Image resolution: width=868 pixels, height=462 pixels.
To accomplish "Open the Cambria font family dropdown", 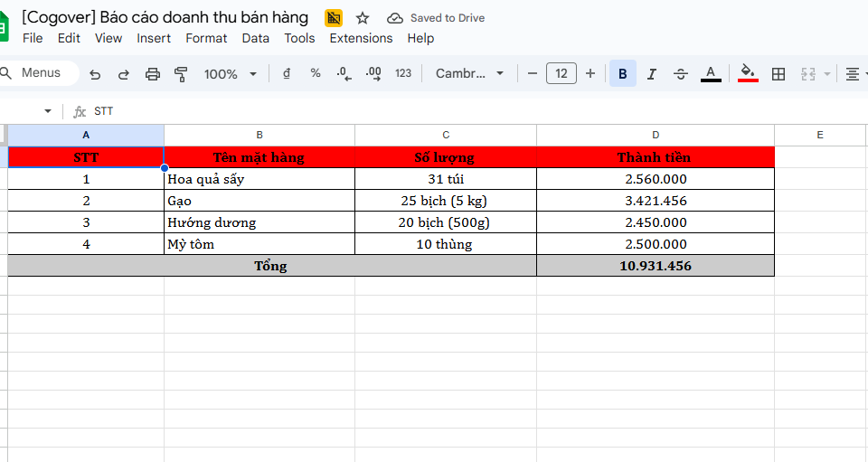I will (x=469, y=73).
